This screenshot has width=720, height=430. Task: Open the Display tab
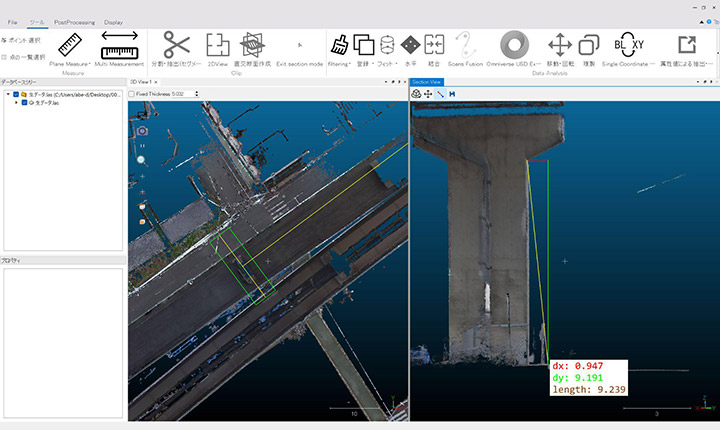coord(113,22)
